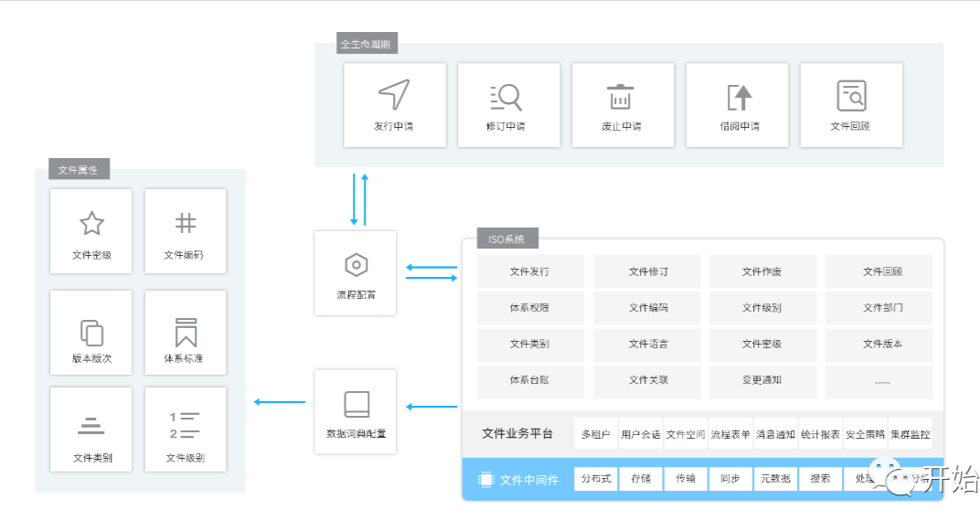Screen dimensions: 980x531
Task: Click the numbered list icon for 文件级别
Action: coord(185,425)
